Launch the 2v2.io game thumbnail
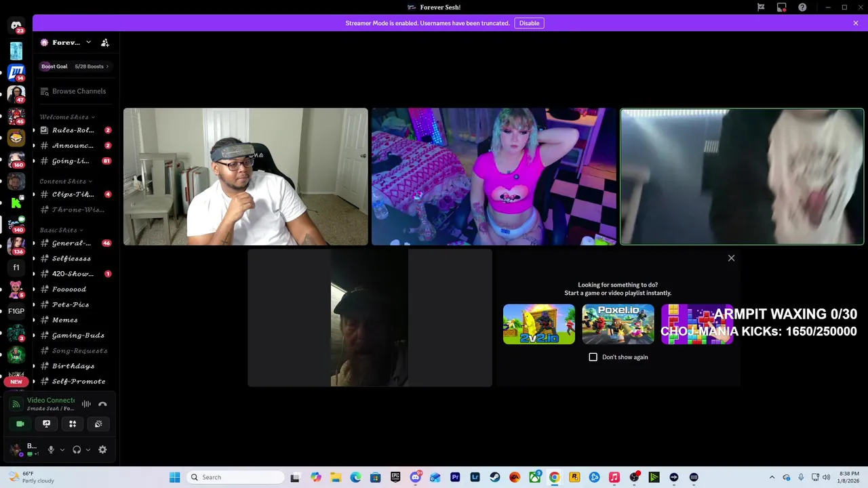The height and width of the screenshot is (488, 868). pos(539,324)
